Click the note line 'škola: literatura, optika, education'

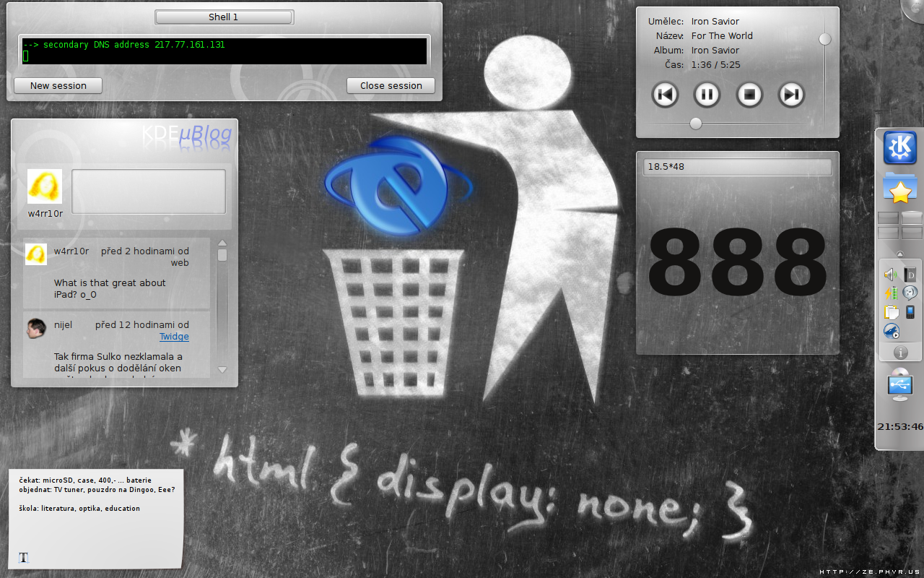tap(79, 508)
